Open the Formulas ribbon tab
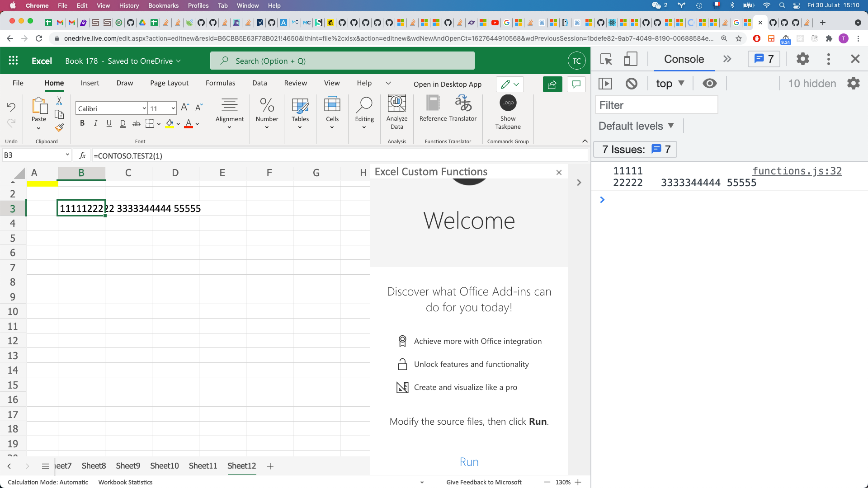 pos(220,83)
